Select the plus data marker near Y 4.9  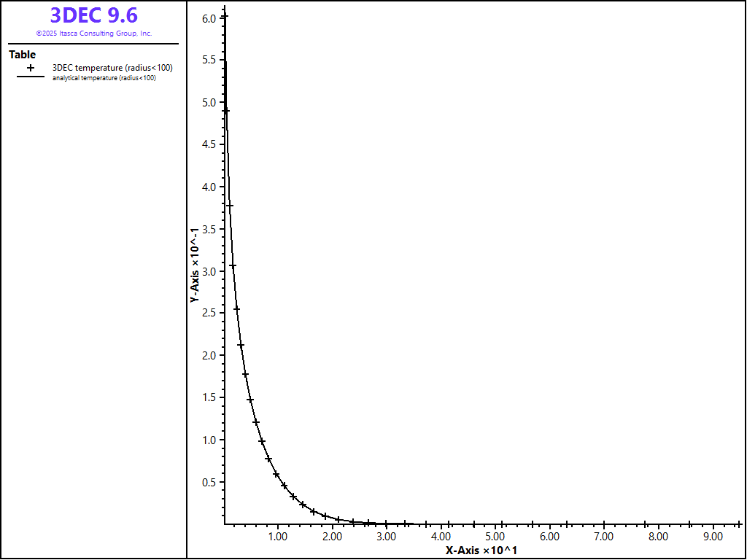pyautogui.click(x=226, y=111)
